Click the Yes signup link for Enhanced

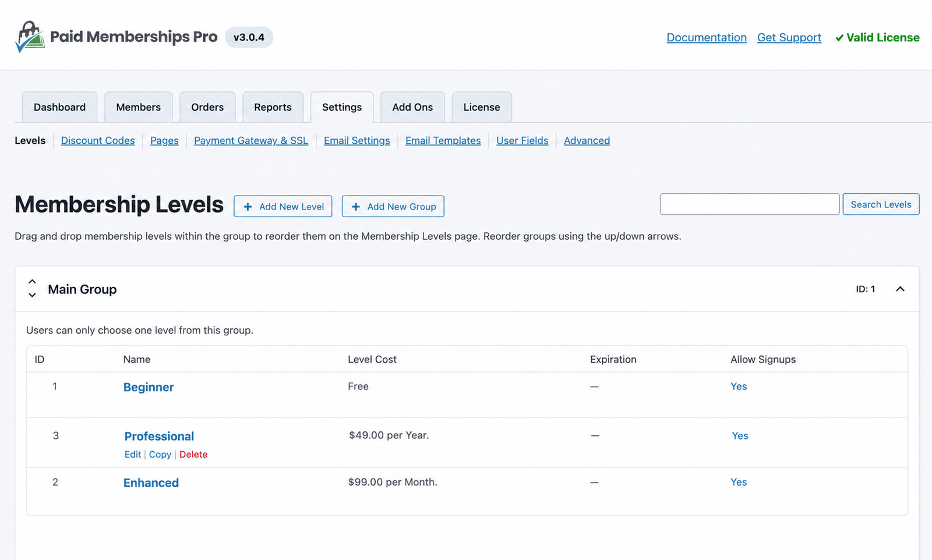[x=739, y=482]
